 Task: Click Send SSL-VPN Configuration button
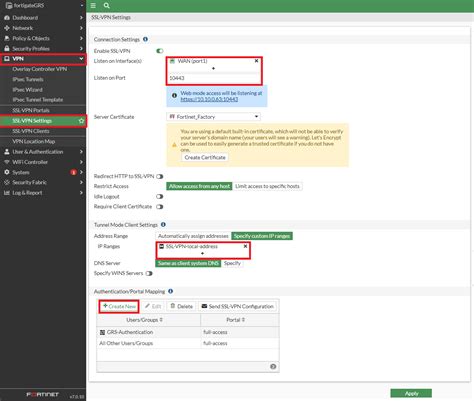[238, 306]
